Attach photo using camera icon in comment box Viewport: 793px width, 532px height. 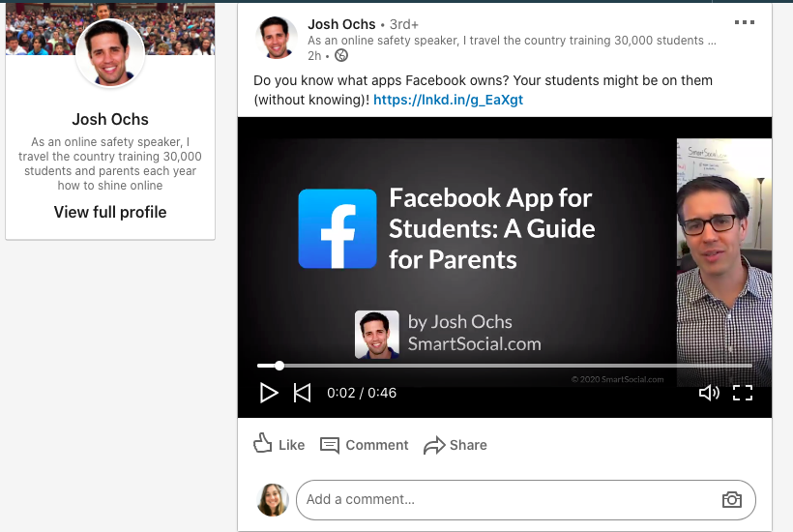click(x=732, y=500)
